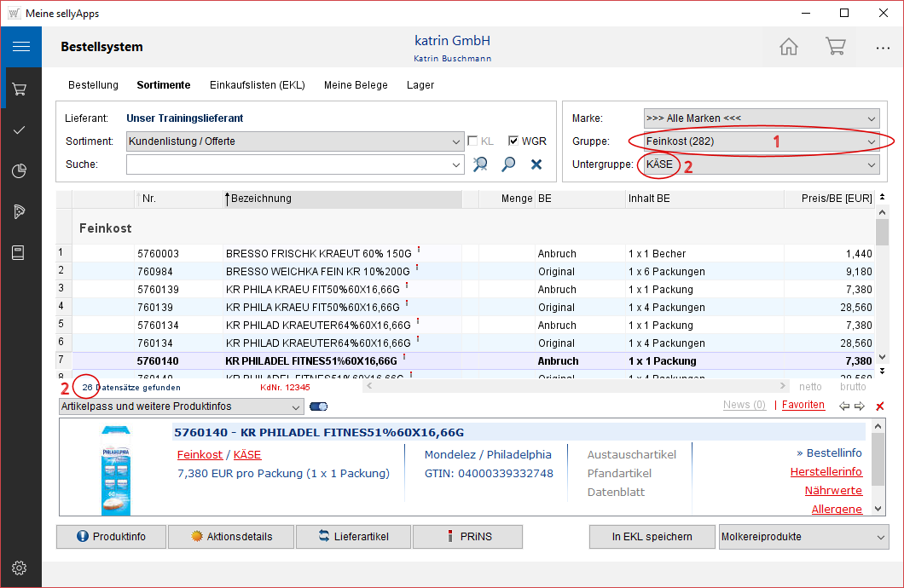Click the clear search X icon
Viewport: 904px width, 588px height.
[536, 164]
